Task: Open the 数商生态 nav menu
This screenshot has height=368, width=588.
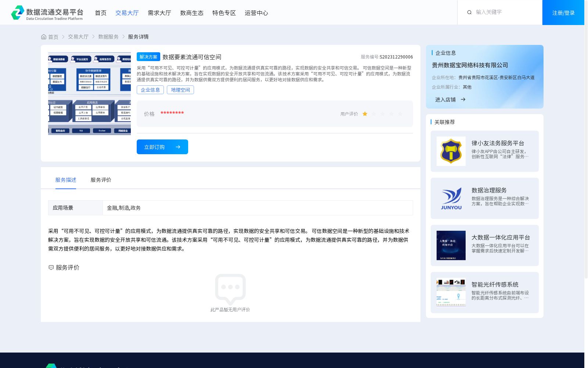Action: (x=192, y=13)
